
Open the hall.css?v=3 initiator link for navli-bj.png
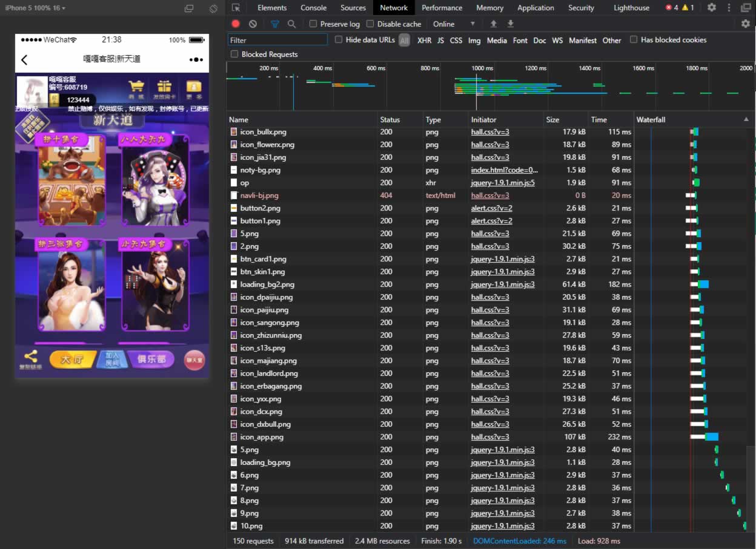(490, 196)
